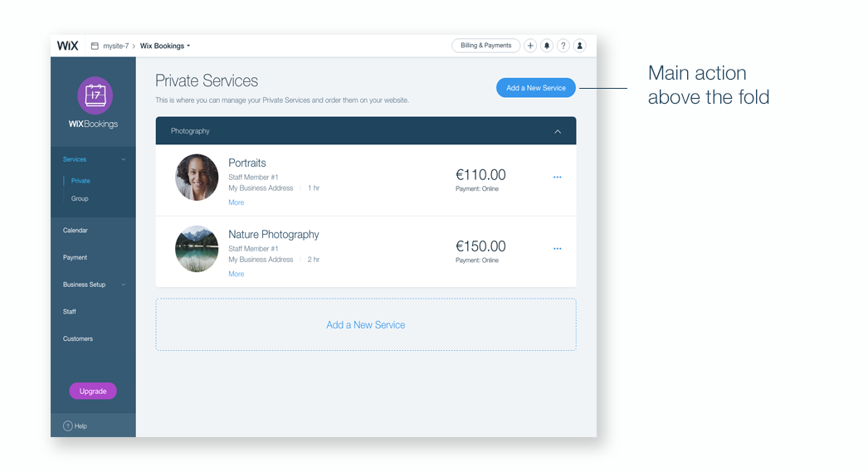The width and height of the screenshot is (868, 472).
Task: Collapse the Photography category section
Action: (x=558, y=131)
